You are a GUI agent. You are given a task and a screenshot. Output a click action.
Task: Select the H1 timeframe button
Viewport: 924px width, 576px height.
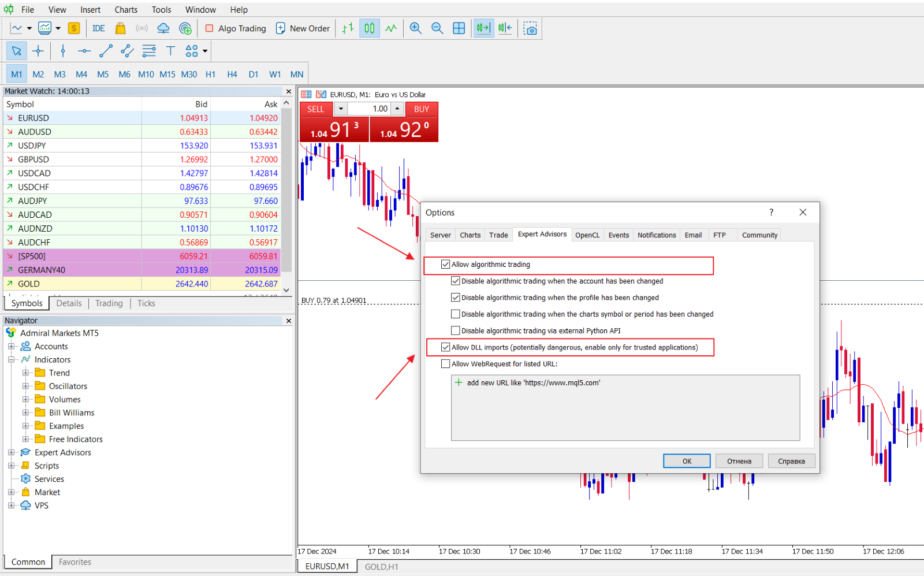[211, 74]
